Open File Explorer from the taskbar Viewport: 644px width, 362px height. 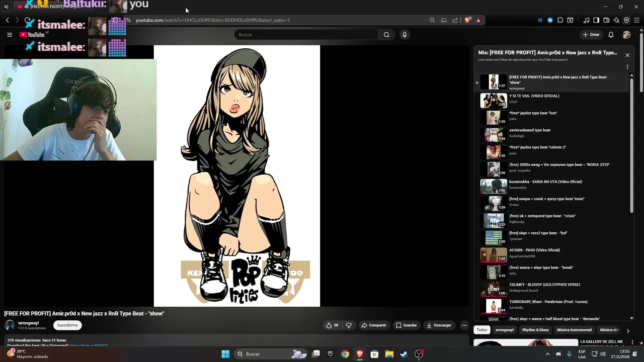click(x=389, y=354)
